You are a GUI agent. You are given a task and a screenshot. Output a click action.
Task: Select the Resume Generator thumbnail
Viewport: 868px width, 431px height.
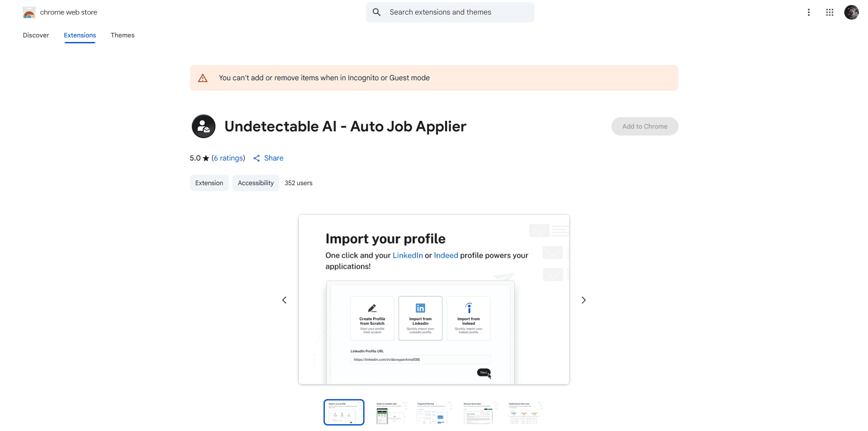[479, 412]
